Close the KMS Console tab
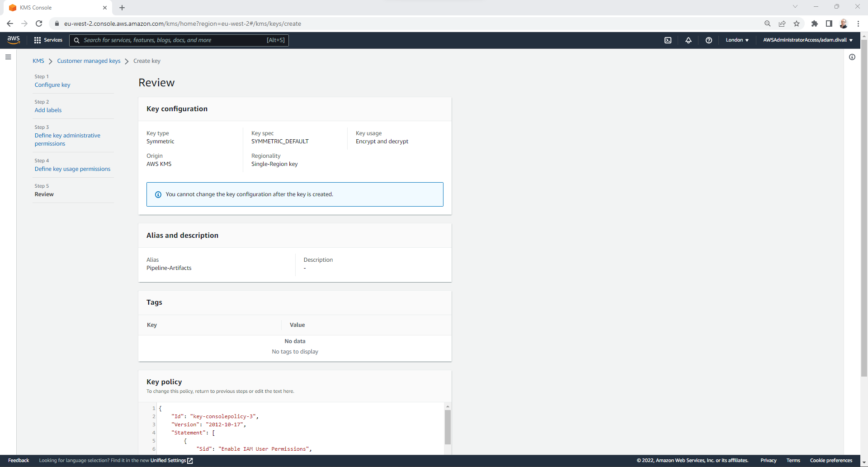 click(x=105, y=8)
